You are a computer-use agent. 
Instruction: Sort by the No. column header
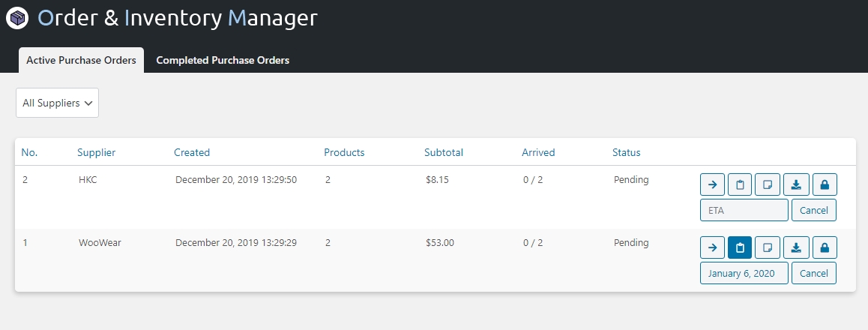coord(29,152)
